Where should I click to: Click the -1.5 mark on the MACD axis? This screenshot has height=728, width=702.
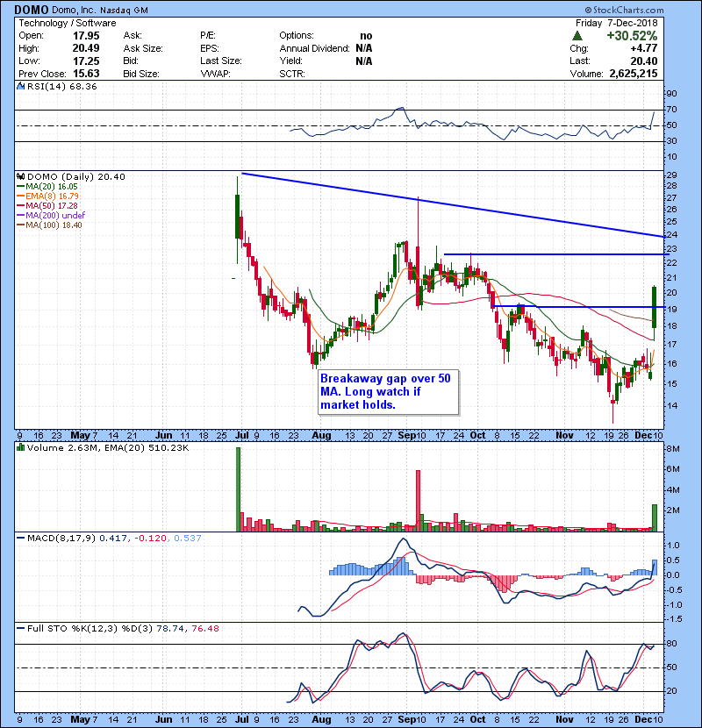tap(674, 619)
